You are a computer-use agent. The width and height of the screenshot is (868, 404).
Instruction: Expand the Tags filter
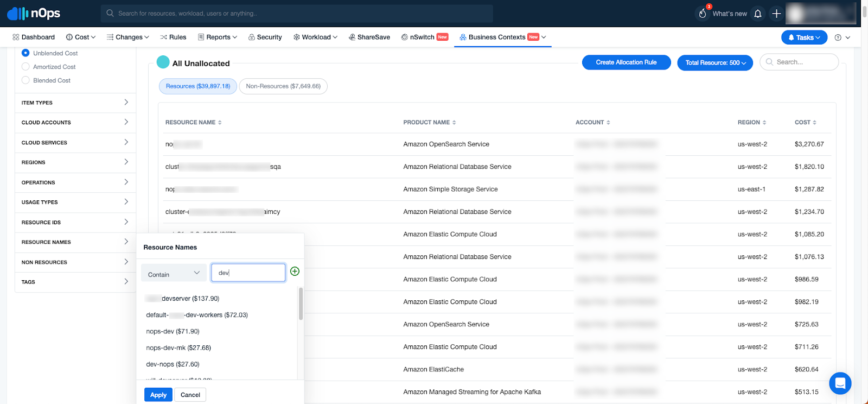pyautogui.click(x=75, y=282)
